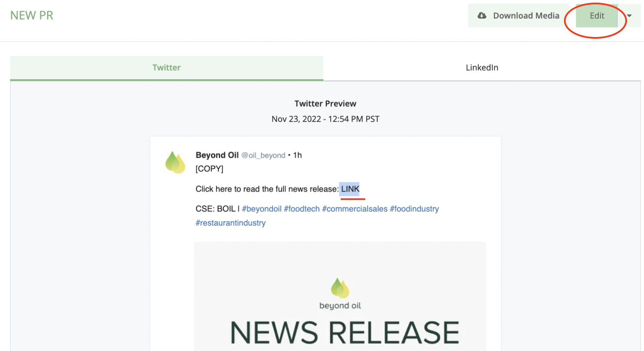Select the Twitter tab
Viewport: 644px width, 351px height.
point(166,68)
